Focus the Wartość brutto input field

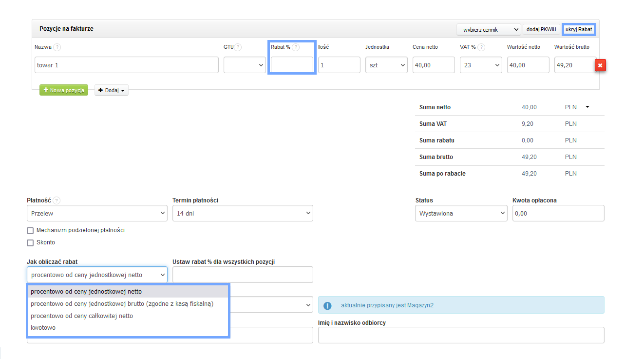(x=575, y=65)
